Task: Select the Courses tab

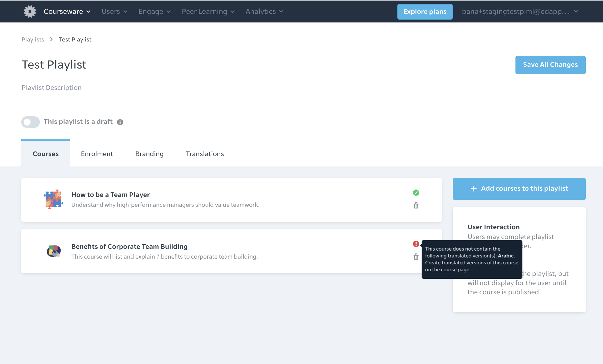Action: [45, 153]
